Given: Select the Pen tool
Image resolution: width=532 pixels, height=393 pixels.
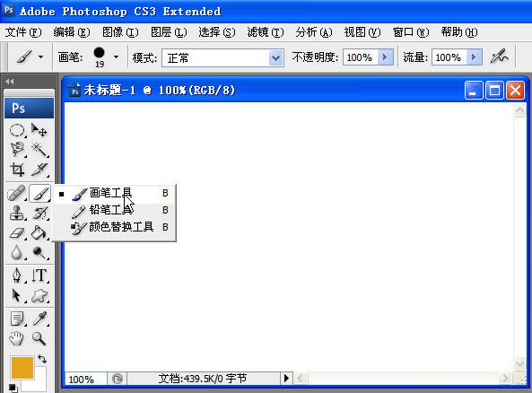Looking at the screenshot, I should click(17, 275).
